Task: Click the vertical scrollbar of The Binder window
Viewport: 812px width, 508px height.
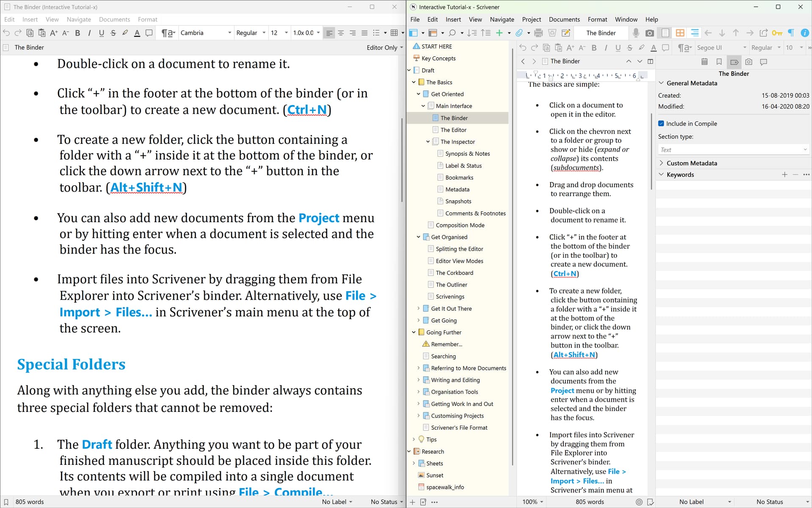Action: (x=402, y=160)
